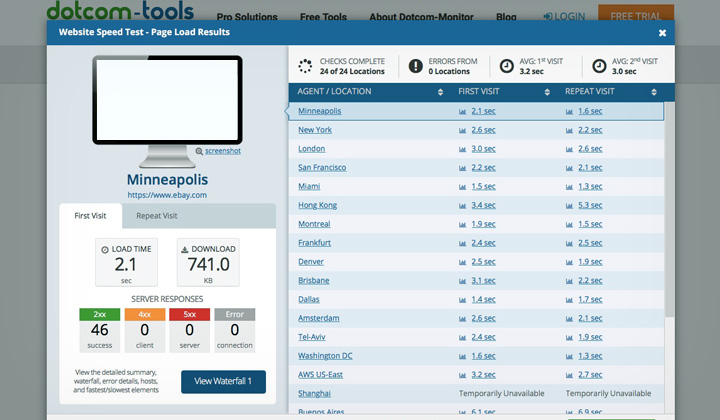Click the Error connection response box
This screenshot has height=420, width=720.
(x=235, y=330)
